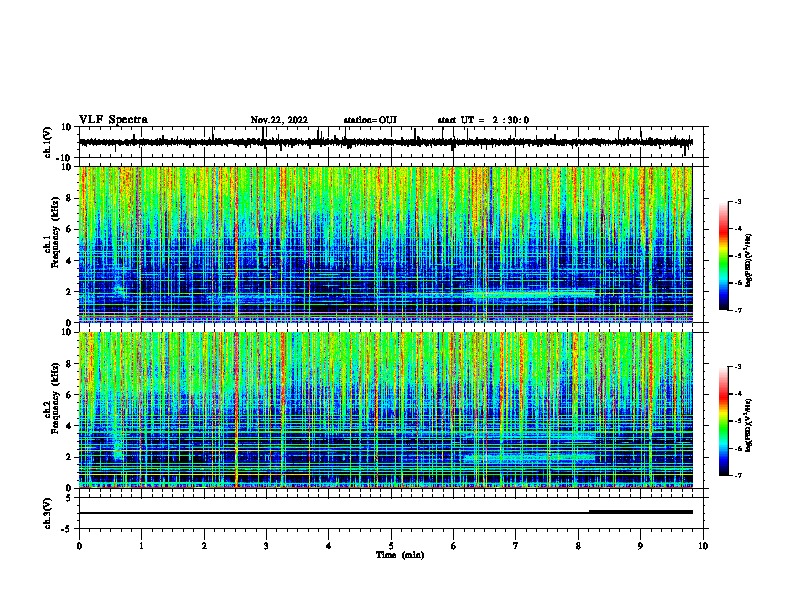The height and width of the screenshot is (612, 792).
Task: Click the "8" kHz tick on ch.1 spectrogram
Action: pyautogui.click(x=69, y=198)
